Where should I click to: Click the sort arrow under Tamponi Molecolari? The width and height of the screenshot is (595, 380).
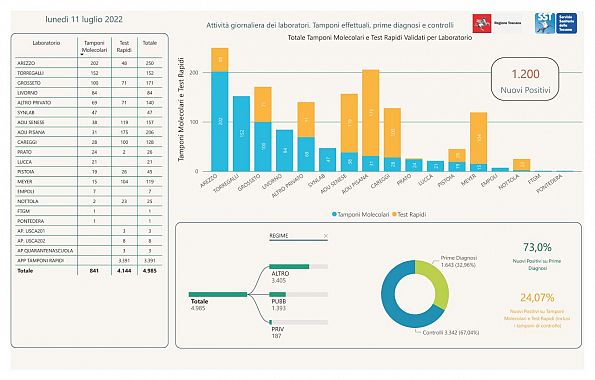click(82, 55)
